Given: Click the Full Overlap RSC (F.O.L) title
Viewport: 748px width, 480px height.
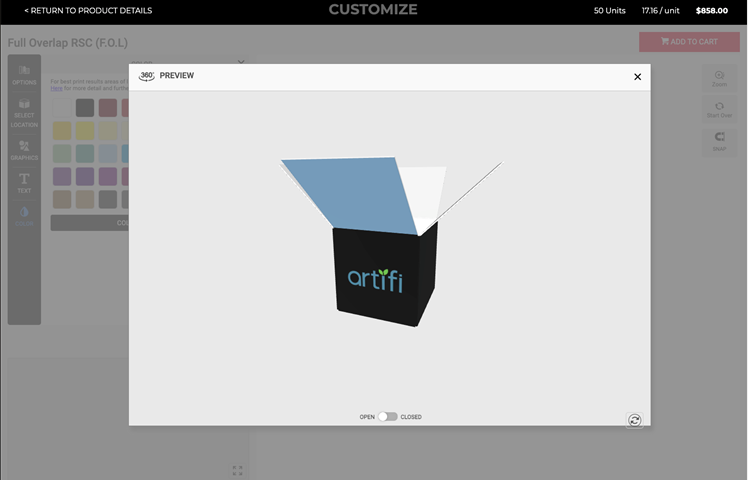Looking at the screenshot, I should [x=68, y=43].
